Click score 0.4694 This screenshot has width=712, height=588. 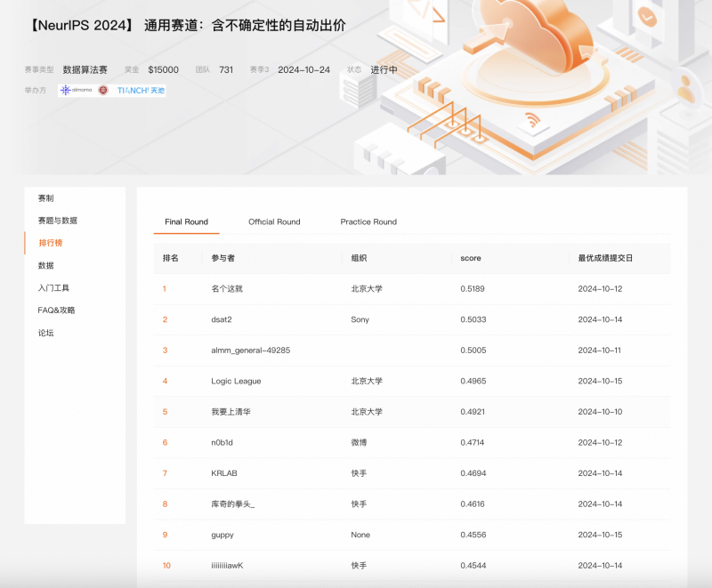473,473
